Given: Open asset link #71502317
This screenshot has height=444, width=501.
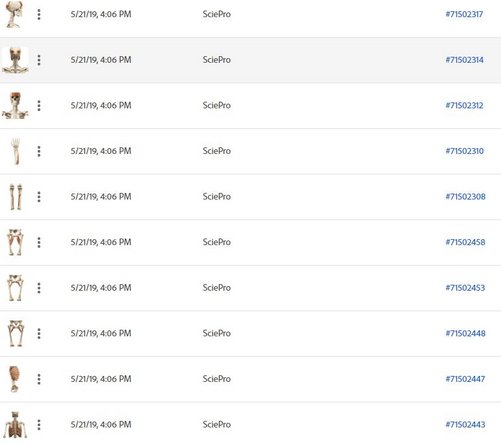Looking at the screenshot, I should [464, 14].
